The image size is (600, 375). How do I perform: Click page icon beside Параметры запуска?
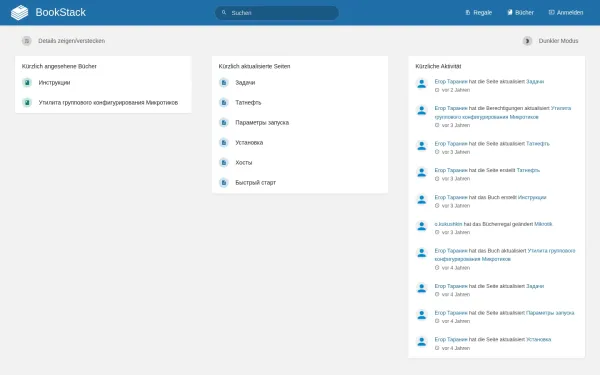pos(224,122)
